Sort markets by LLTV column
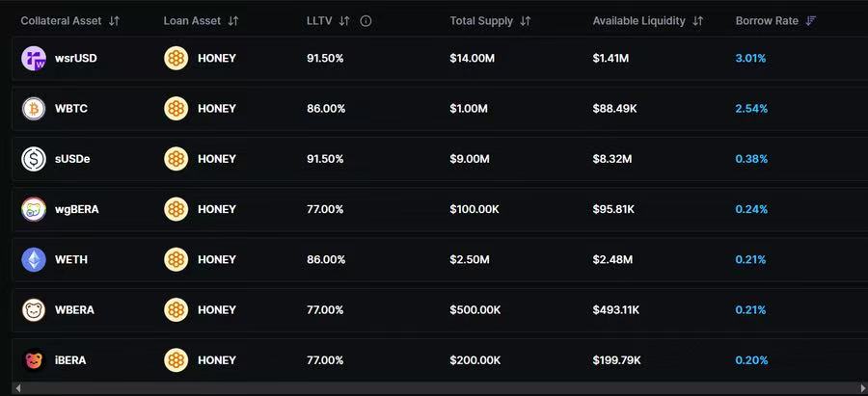868x396 pixels. coord(345,20)
